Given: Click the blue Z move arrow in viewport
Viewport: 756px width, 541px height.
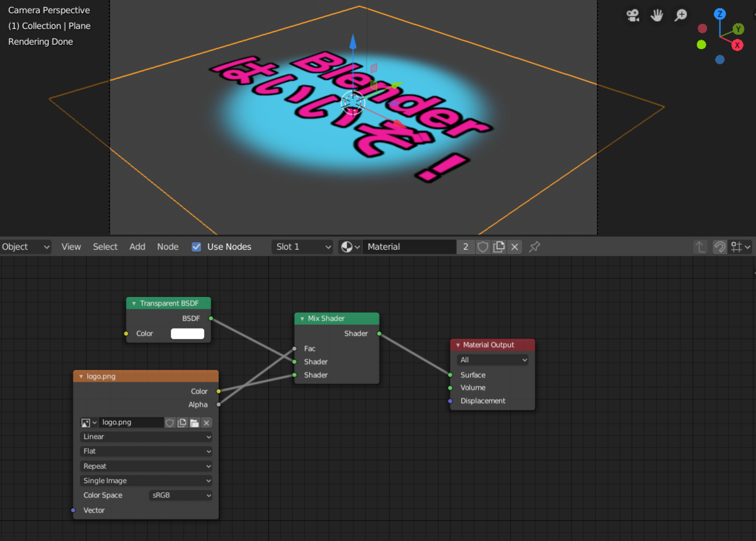Looking at the screenshot, I should tap(353, 43).
